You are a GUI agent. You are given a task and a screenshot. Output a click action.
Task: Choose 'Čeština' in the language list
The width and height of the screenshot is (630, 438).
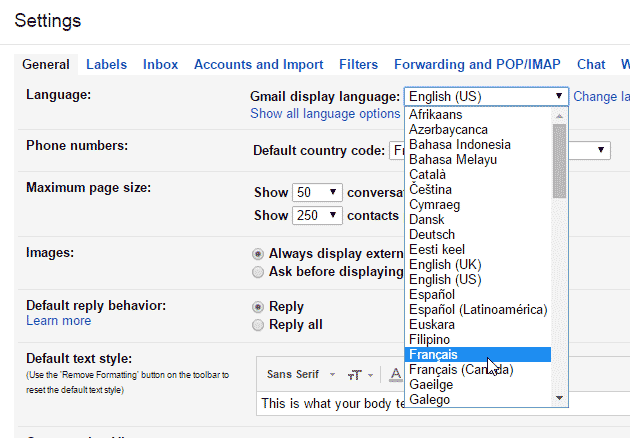(x=478, y=190)
